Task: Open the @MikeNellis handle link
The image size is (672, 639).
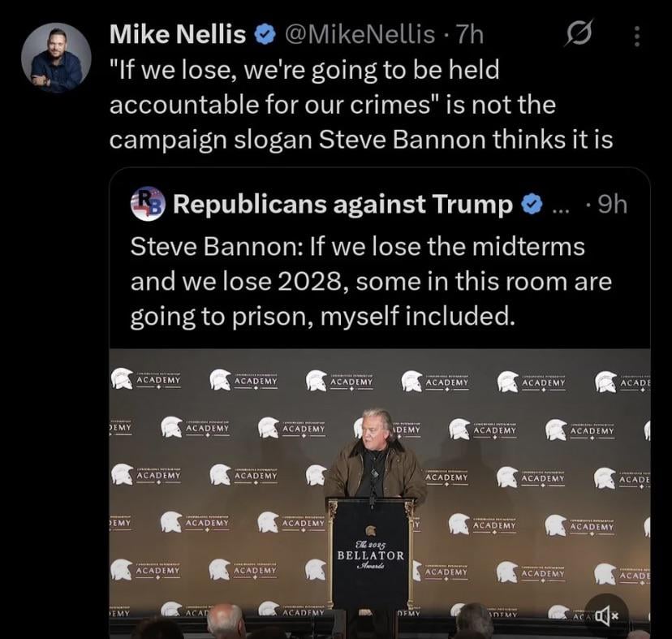Action: click(x=362, y=34)
